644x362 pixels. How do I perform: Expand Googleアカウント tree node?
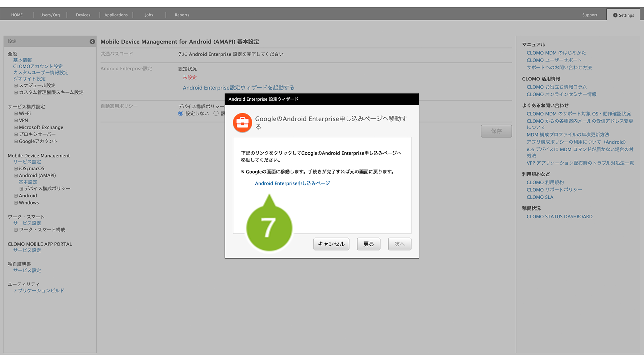pos(16,142)
